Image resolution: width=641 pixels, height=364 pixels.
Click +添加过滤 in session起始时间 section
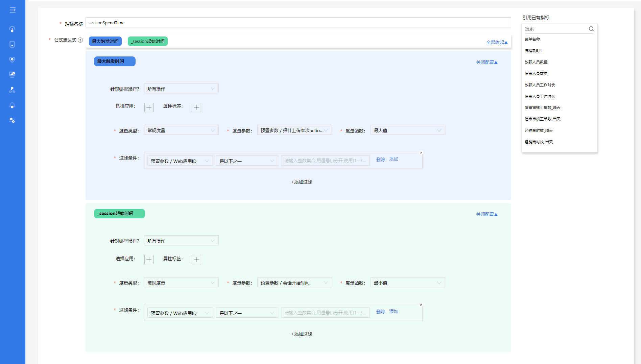(302, 334)
